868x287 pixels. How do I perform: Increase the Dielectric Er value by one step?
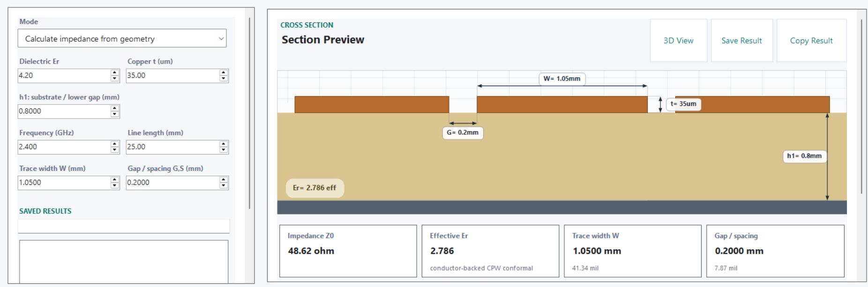point(115,73)
